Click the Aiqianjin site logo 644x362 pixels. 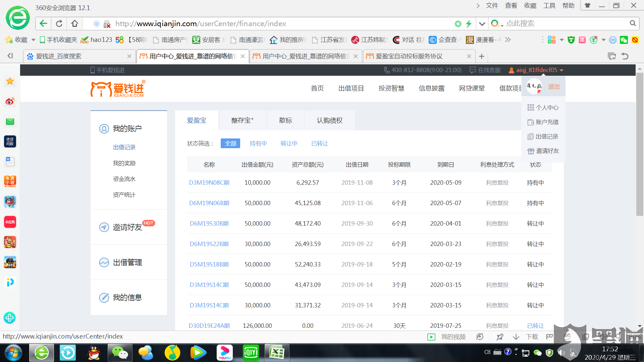coord(117,89)
